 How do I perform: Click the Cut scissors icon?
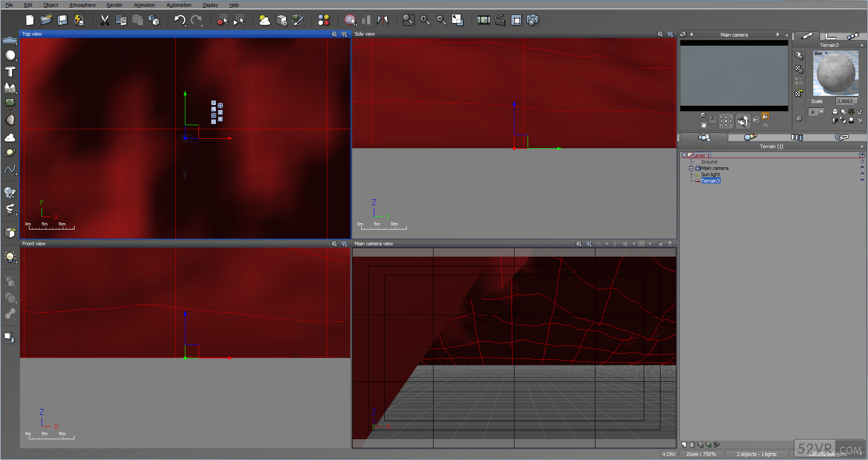(105, 20)
